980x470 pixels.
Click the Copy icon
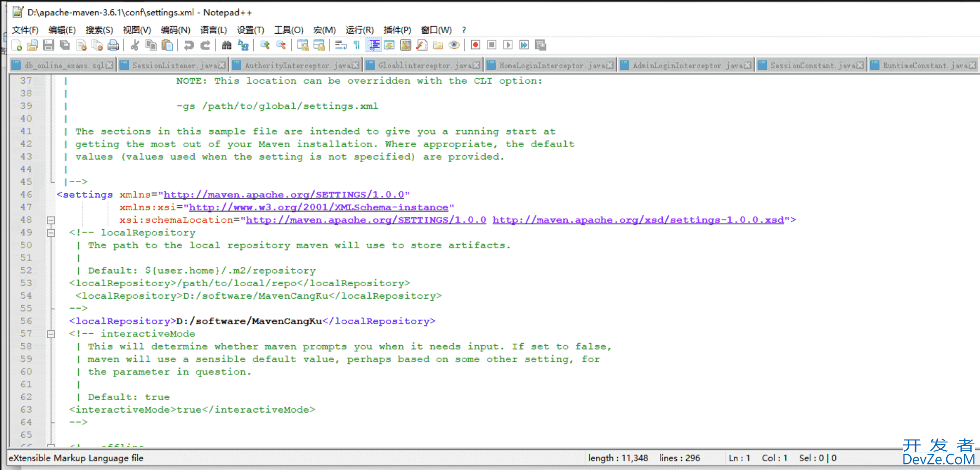tap(151, 46)
